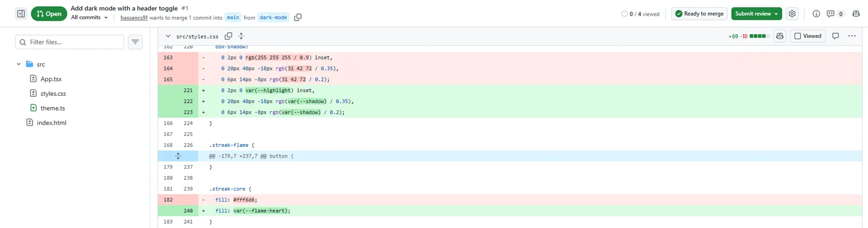Click the +69 -10 diffstat indicator
Screen dimensions: 868x228
point(749,36)
